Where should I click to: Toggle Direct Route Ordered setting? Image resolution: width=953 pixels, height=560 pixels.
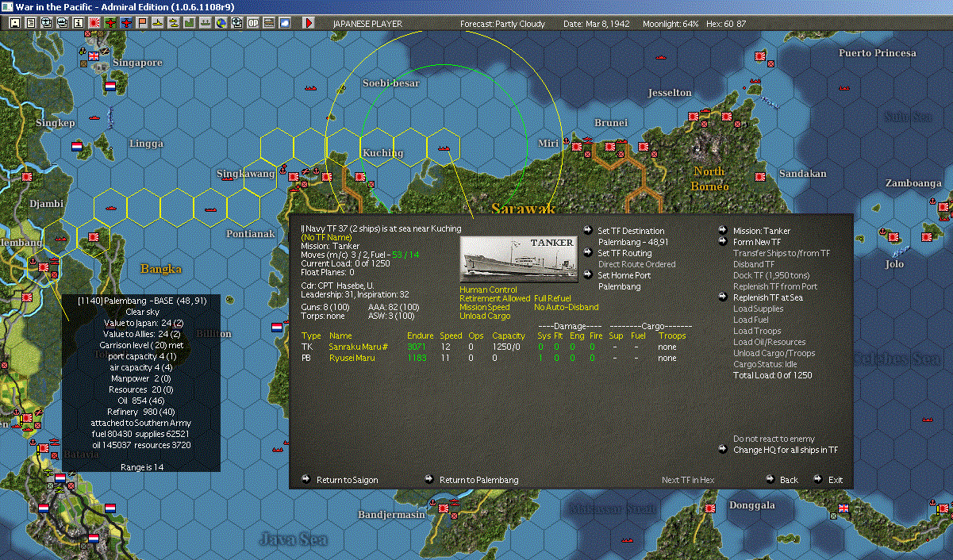click(x=636, y=264)
